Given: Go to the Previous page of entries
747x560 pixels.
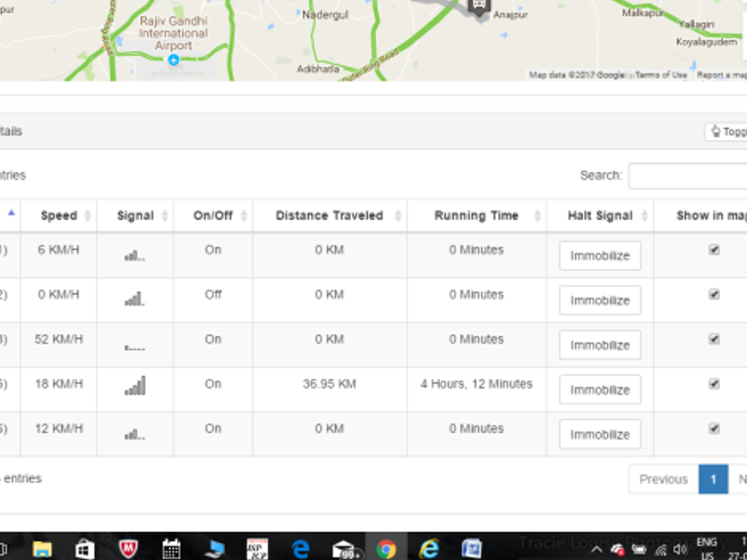Looking at the screenshot, I should point(664,479).
